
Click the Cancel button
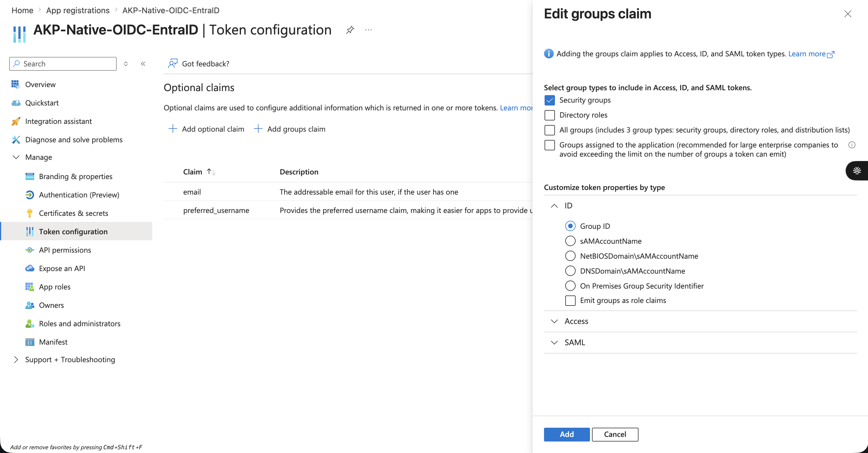point(615,434)
